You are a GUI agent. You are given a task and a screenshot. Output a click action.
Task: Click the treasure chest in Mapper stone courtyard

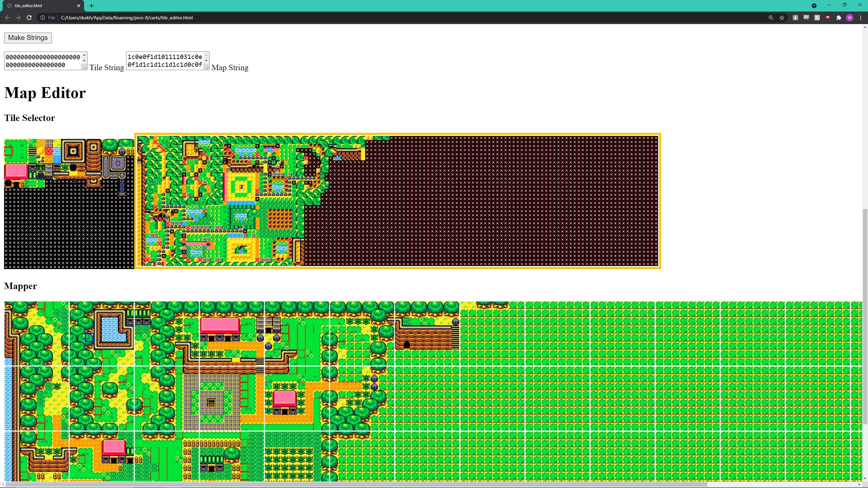click(211, 402)
